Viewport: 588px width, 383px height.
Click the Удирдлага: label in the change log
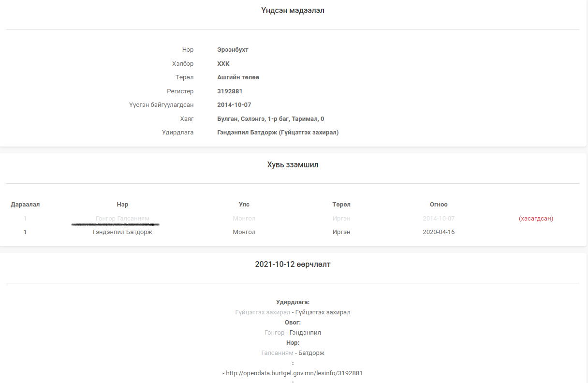coord(293,302)
